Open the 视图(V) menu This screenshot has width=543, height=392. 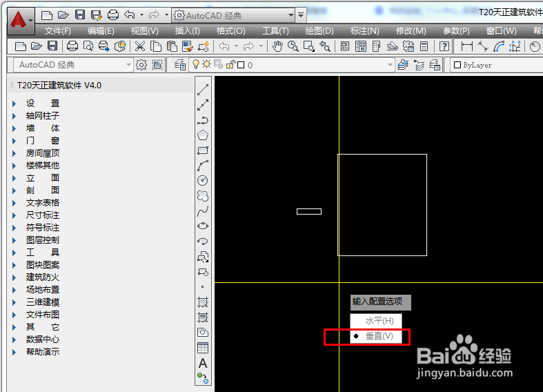[144, 31]
